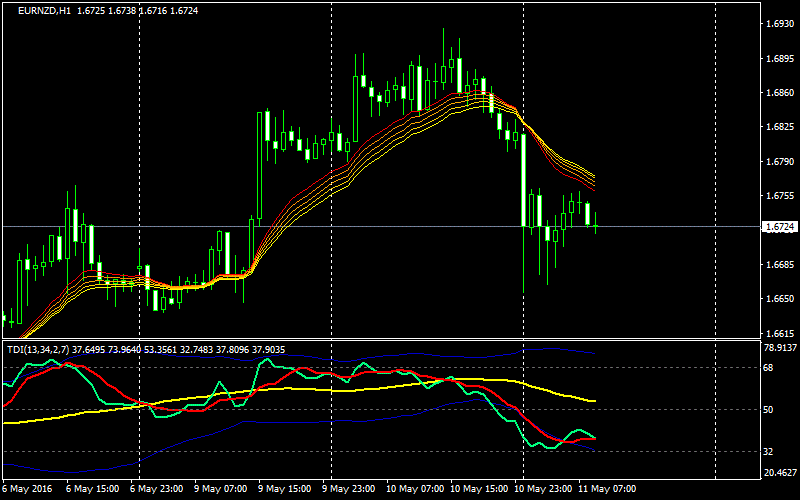Click the 20.4627 indicator scale value
800x500 pixels.
click(x=780, y=473)
